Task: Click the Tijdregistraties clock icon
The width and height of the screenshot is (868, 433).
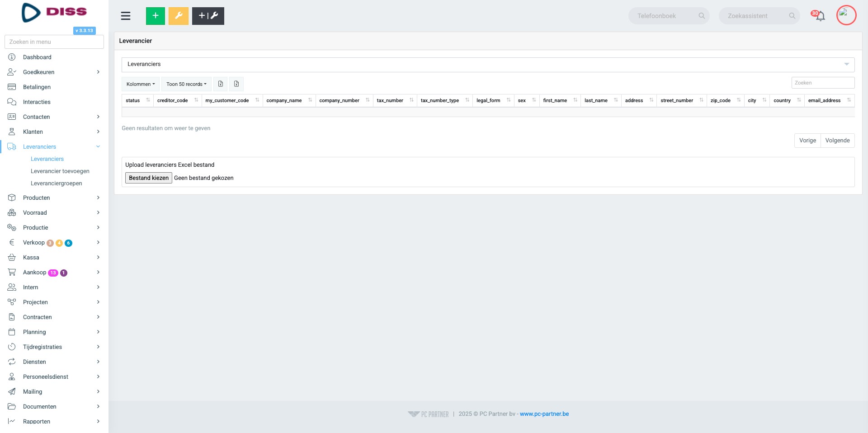Action: pos(12,347)
